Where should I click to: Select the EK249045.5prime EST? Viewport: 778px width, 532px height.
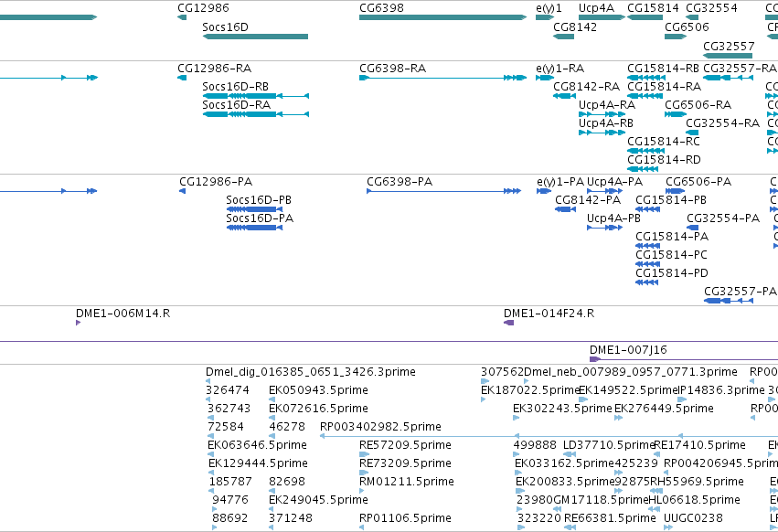(272, 509)
